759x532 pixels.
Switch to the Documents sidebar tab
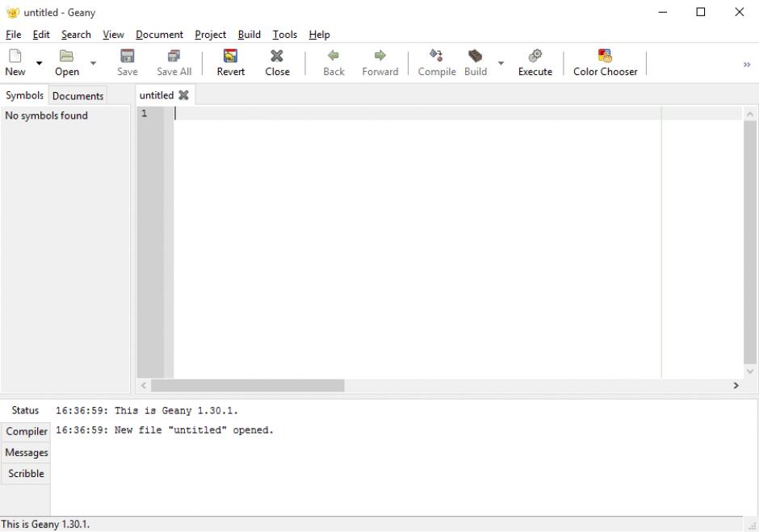coord(78,96)
